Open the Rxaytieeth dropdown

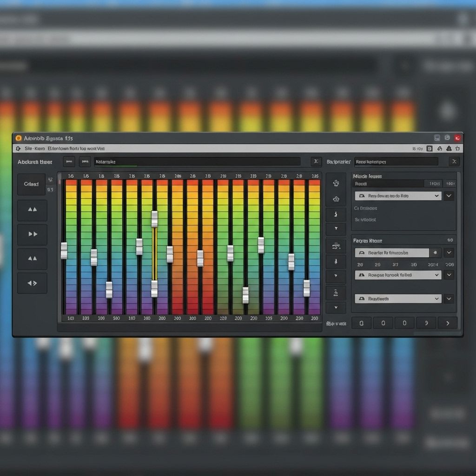click(x=397, y=298)
